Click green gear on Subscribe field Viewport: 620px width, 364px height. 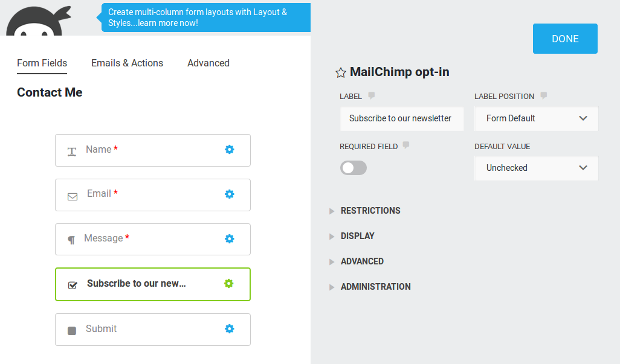(x=228, y=284)
